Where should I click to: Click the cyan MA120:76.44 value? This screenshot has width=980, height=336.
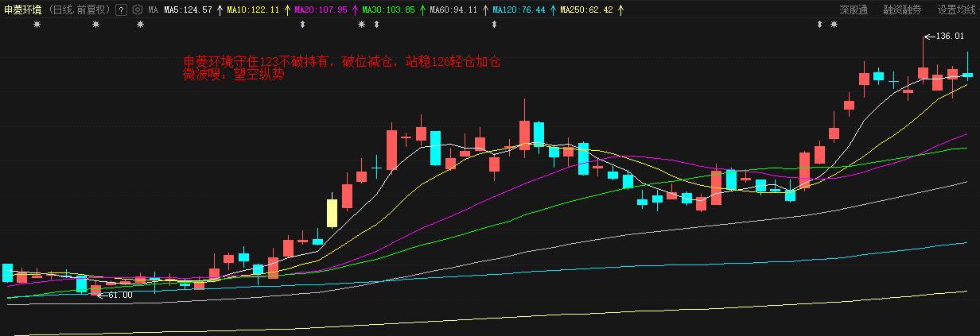519,10
